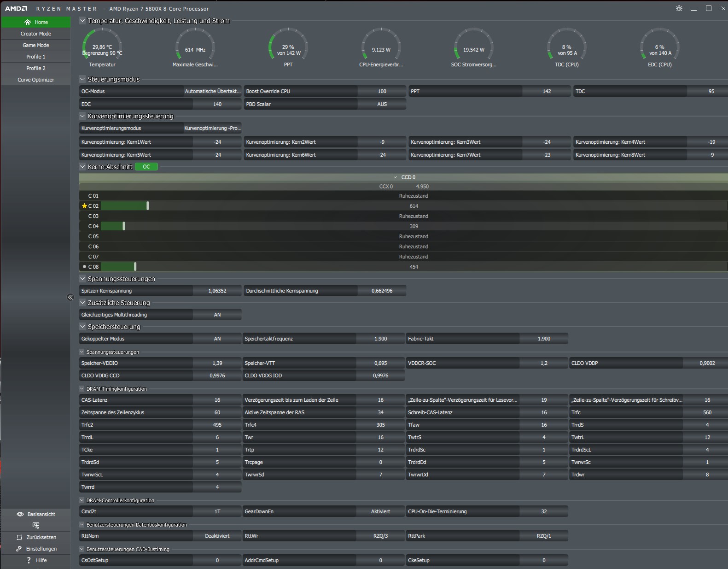The image size is (728, 569).
Task: Toggle PBO Scalar AUS value
Action: click(382, 105)
